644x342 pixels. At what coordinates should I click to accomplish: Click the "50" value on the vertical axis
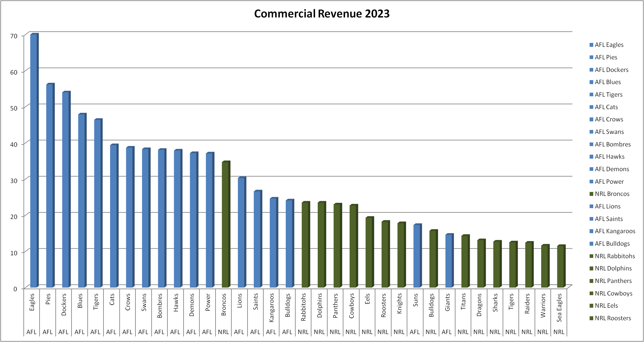point(14,108)
